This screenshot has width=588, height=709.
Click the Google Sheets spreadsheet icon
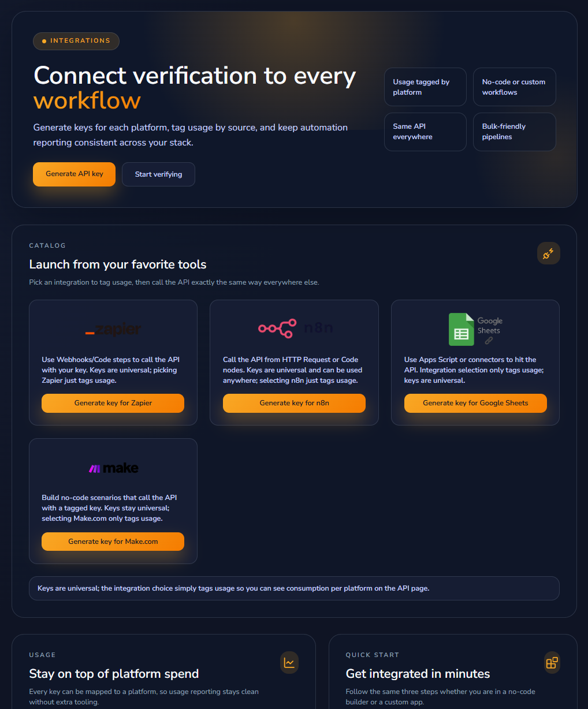(x=461, y=329)
